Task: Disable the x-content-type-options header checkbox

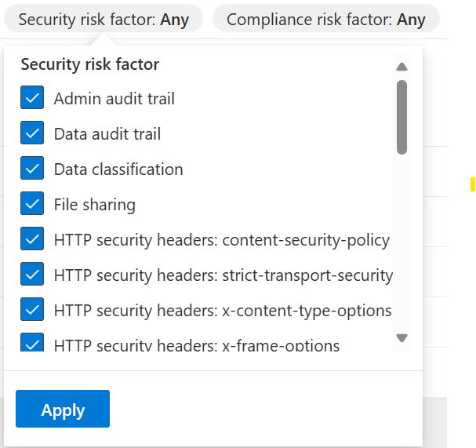Action: (33, 310)
